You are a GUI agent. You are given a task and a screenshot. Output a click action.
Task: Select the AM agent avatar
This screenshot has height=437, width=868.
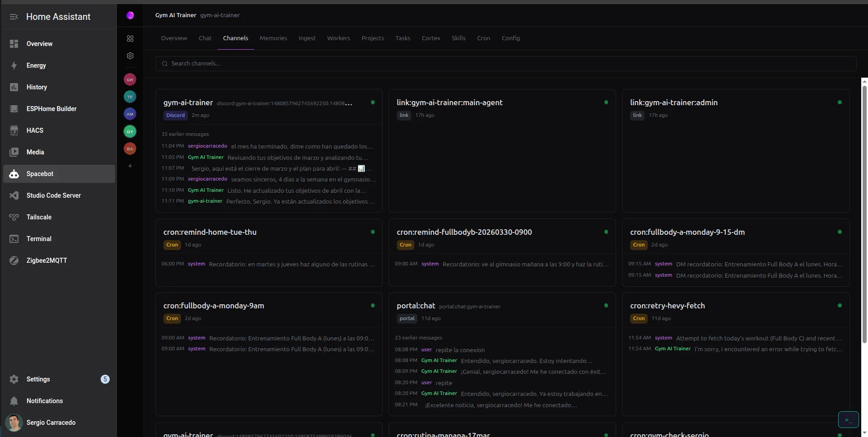click(x=130, y=114)
